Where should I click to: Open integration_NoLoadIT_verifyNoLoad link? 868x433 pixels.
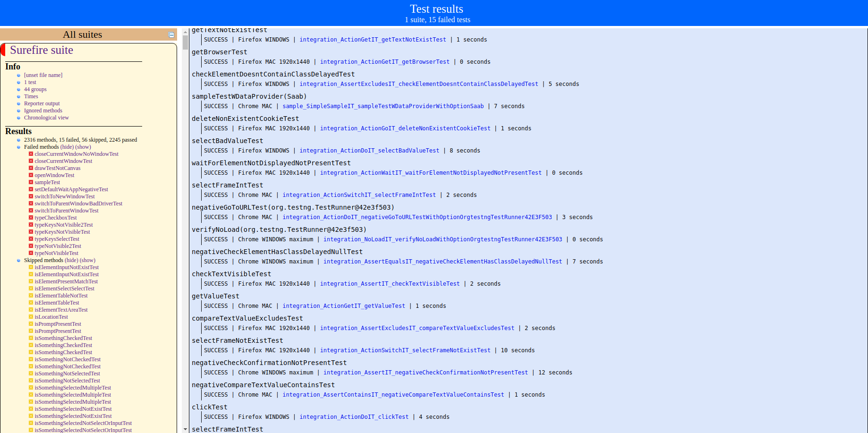(x=443, y=239)
